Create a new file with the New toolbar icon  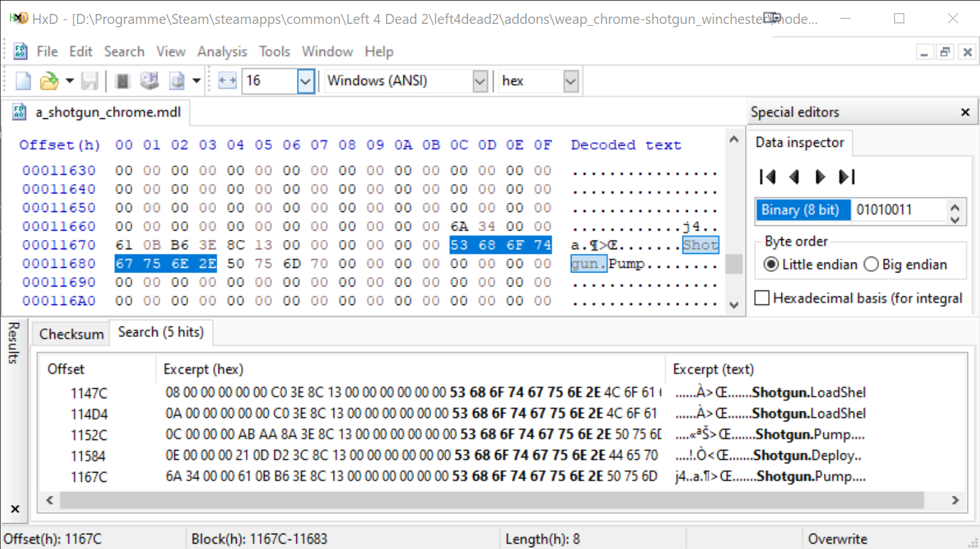[x=23, y=81]
